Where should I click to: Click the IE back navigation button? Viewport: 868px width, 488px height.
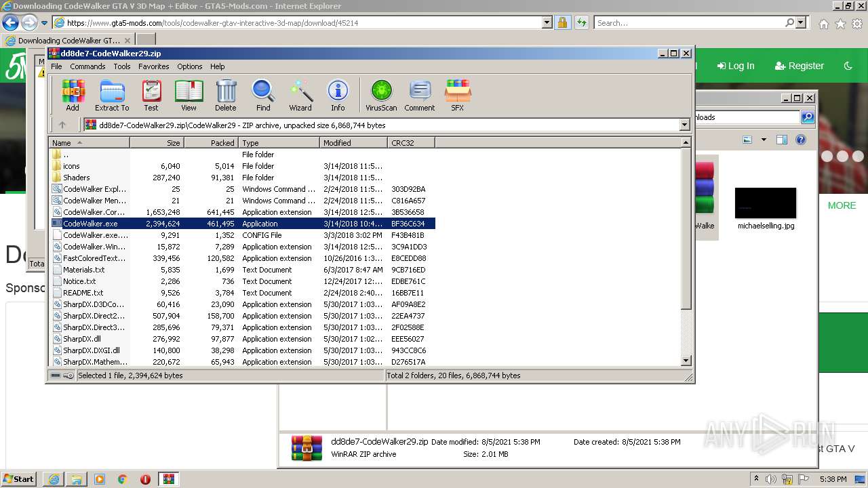(10, 23)
